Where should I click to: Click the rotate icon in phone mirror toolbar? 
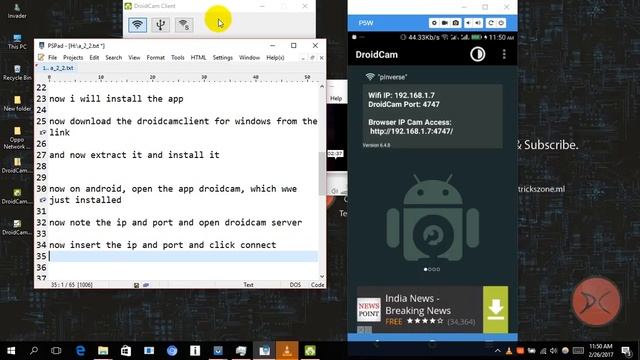coord(491,23)
